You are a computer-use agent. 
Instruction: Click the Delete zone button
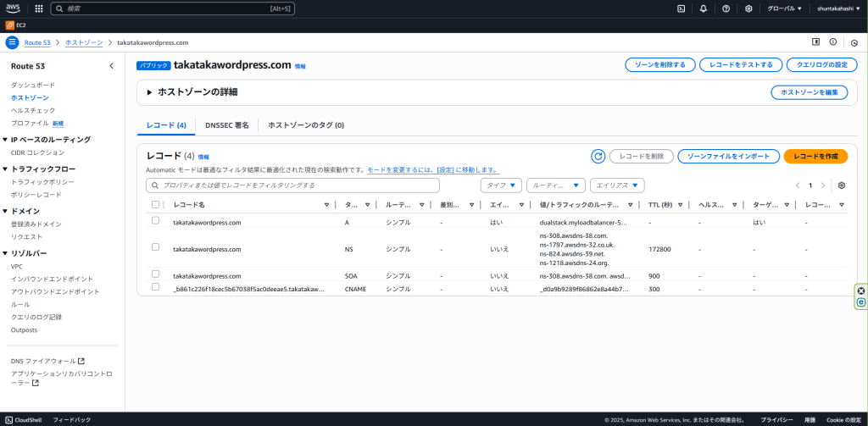tap(659, 64)
